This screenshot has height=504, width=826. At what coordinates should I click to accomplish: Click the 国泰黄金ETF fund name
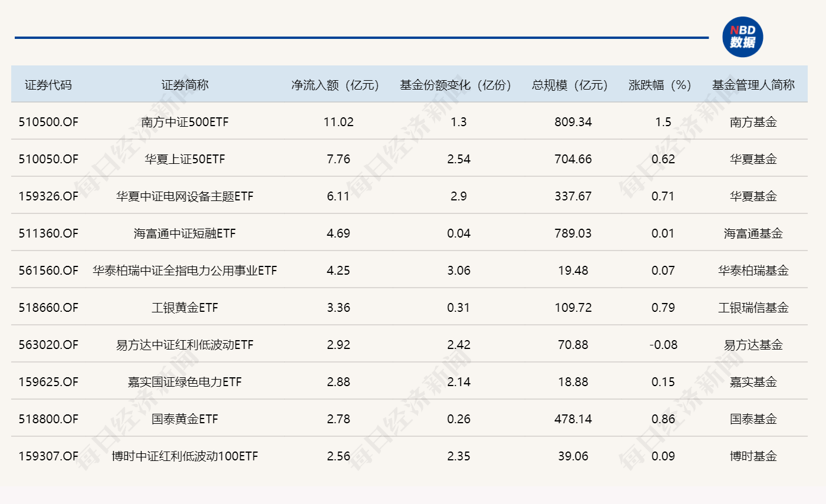click(185, 419)
